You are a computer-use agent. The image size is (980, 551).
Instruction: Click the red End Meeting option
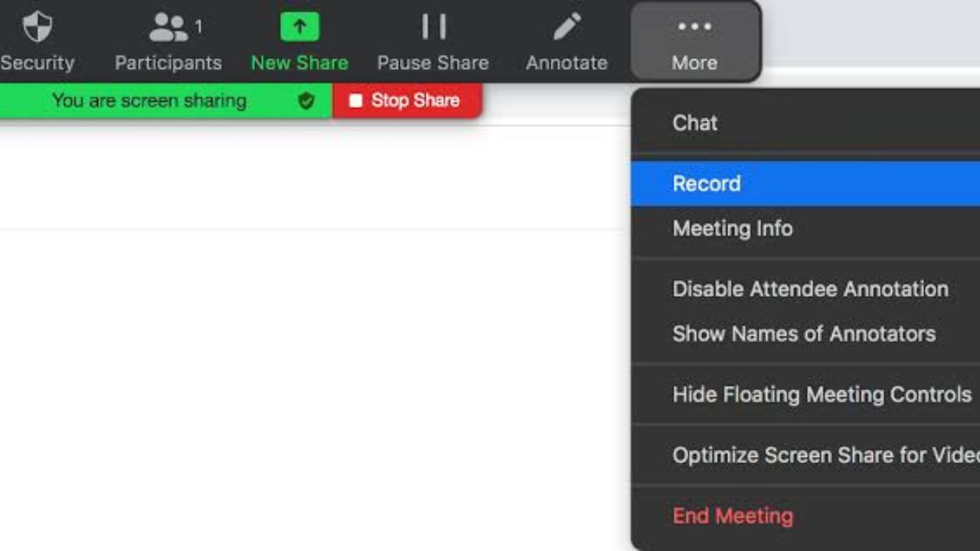click(x=733, y=516)
